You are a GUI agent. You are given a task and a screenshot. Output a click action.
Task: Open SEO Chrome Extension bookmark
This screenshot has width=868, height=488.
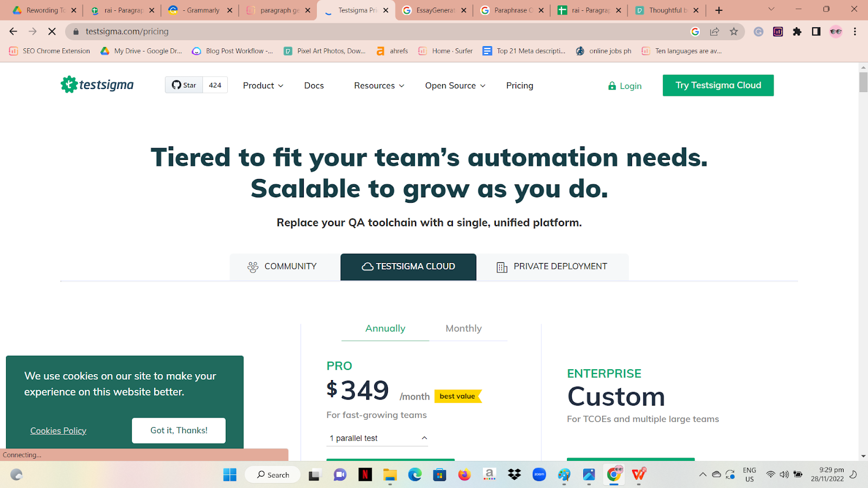pyautogui.click(x=49, y=51)
